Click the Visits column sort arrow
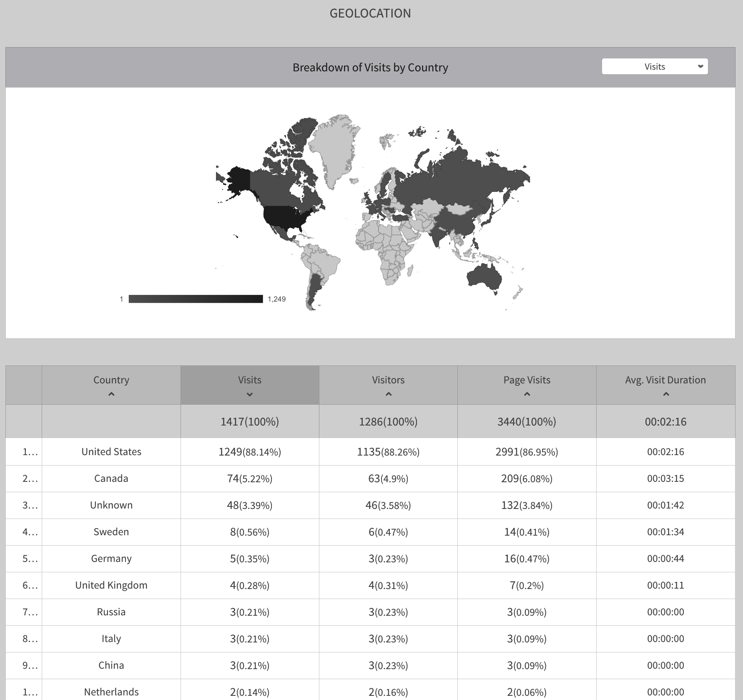The image size is (743, 700). 250,394
